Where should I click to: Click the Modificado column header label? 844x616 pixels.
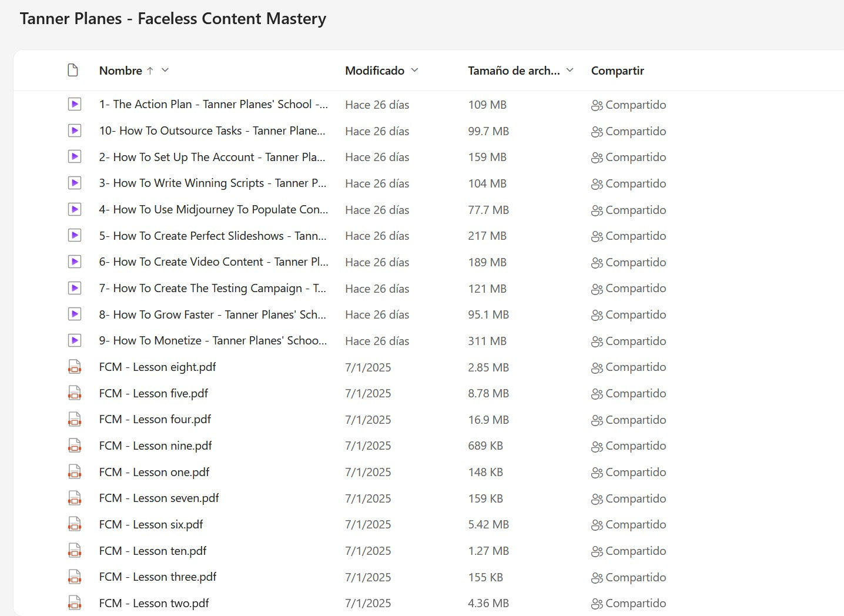click(x=374, y=71)
